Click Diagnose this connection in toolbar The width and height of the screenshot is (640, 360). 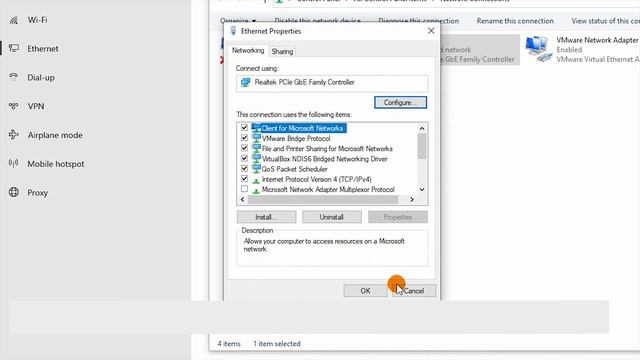[418, 21]
